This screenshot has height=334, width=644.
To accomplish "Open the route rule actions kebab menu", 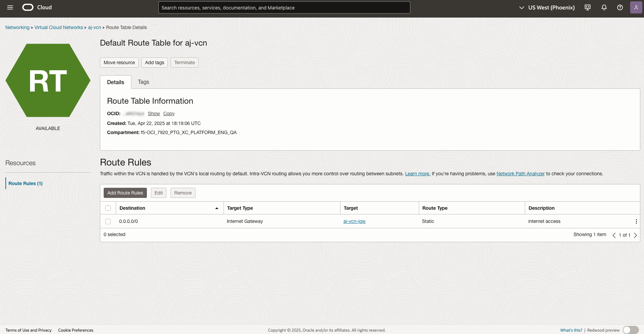I will click(x=636, y=221).
